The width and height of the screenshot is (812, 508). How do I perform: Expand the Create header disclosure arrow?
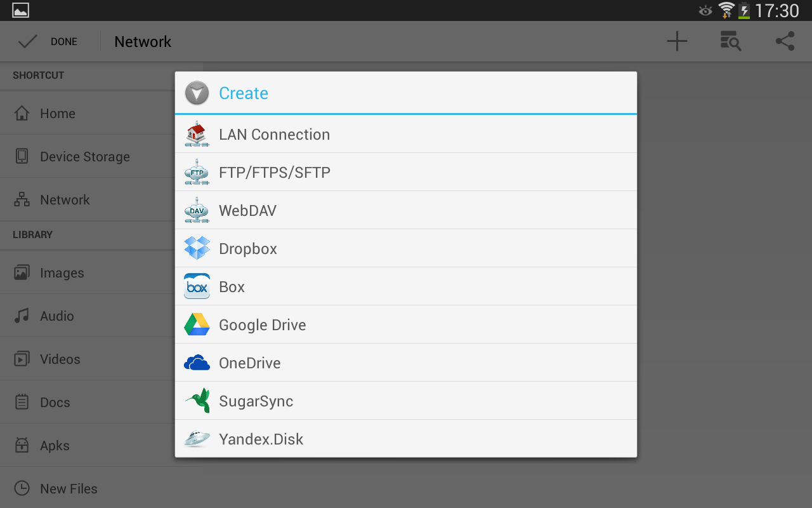pos(197,93)
